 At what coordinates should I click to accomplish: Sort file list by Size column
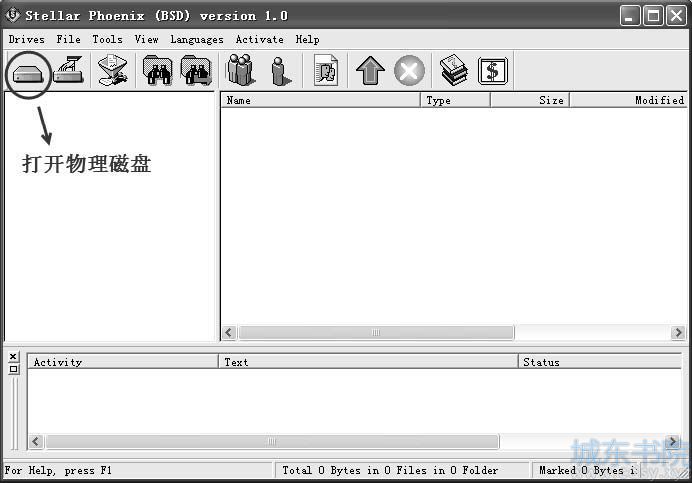(530, 100)
